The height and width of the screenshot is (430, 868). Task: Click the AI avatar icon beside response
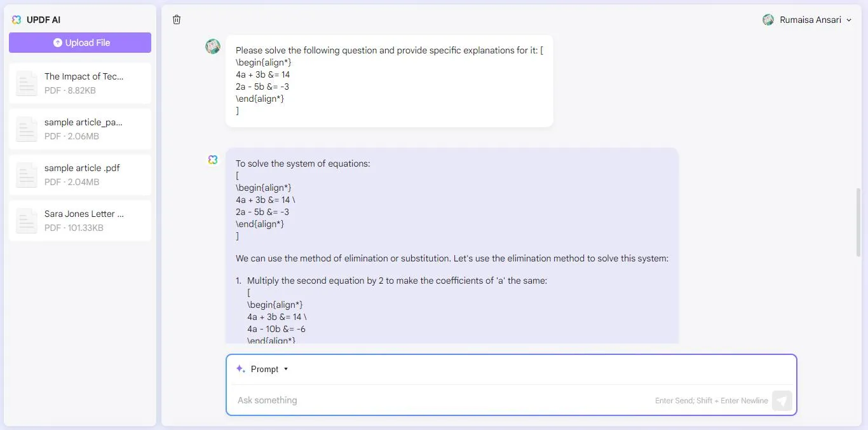pos(213,160)
